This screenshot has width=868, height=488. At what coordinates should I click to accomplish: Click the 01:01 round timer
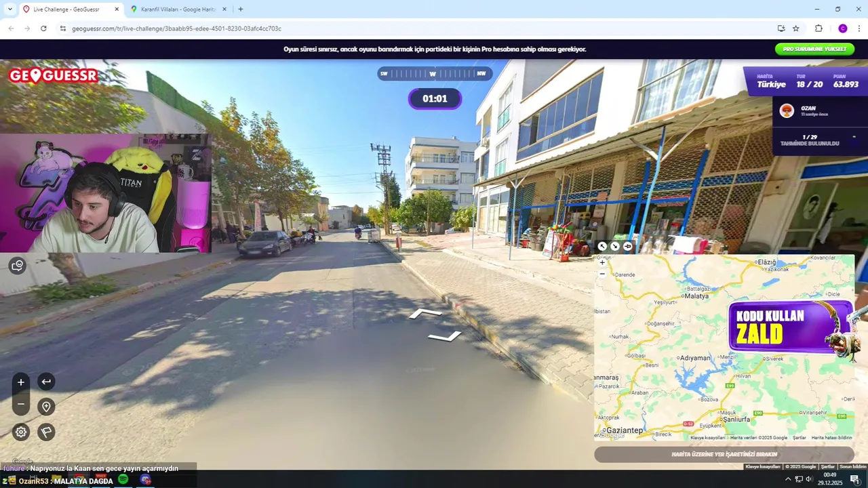pyautogui.click(x=435, y=99)
